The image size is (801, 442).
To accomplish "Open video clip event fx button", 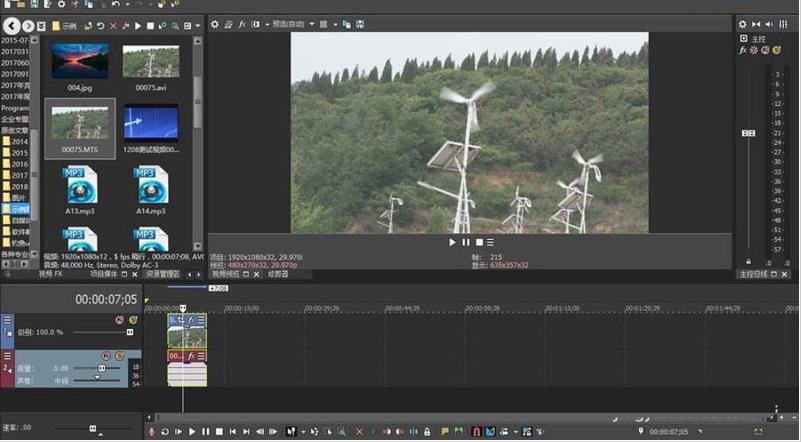I will coord(191,320).
